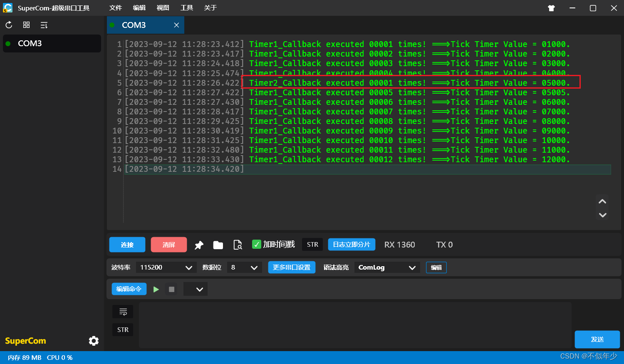Disable the 日志立即分片 log splitting option
Image resolution: width=624 pixels, height=364 pixels.
[x=352, y=244]
